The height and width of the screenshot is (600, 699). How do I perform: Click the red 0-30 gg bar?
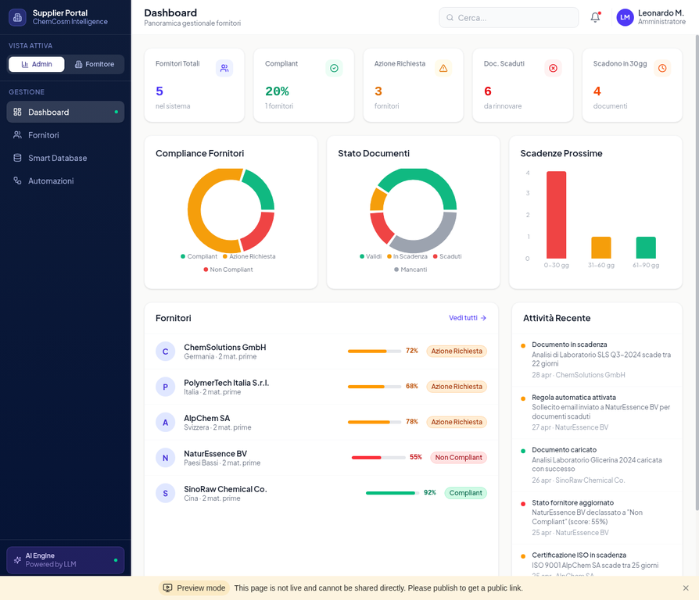(556, 215)
